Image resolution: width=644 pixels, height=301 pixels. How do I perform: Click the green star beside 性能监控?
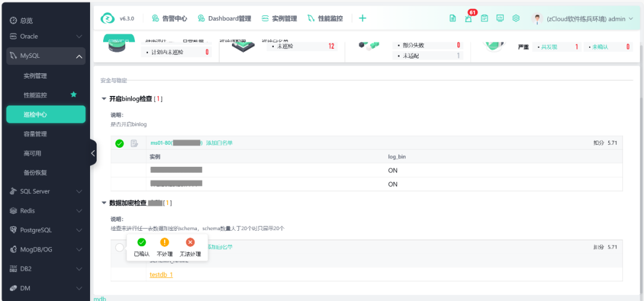pyautogui.click(x=73, y=95)
